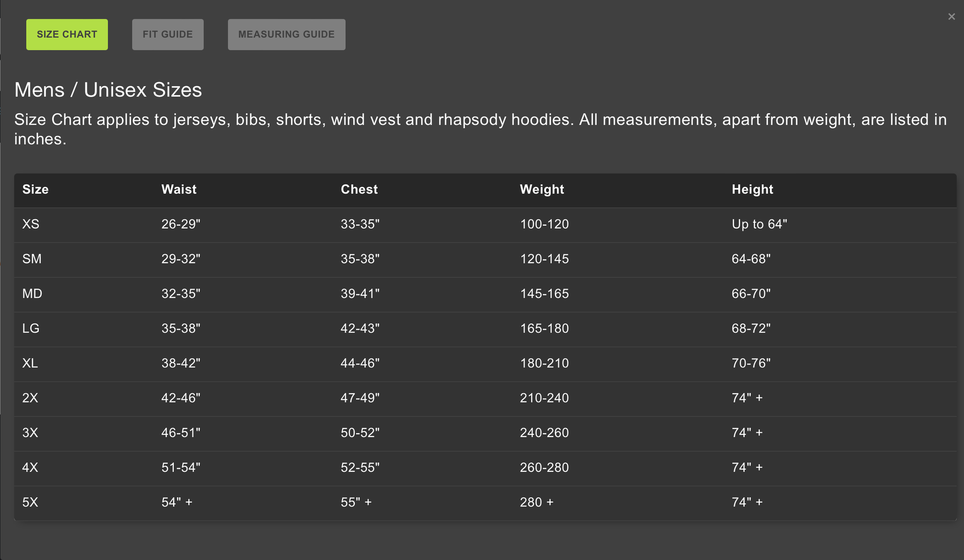The height and width of the screenshot is (560, 964).
Task: Click waist value 54" +
Action: click(x=177, y=503)
